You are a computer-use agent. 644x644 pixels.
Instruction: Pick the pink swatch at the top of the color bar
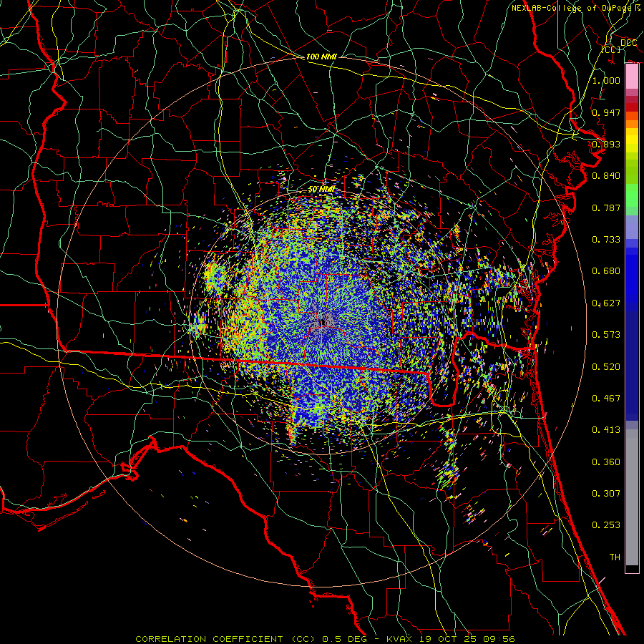pos(632,77)
